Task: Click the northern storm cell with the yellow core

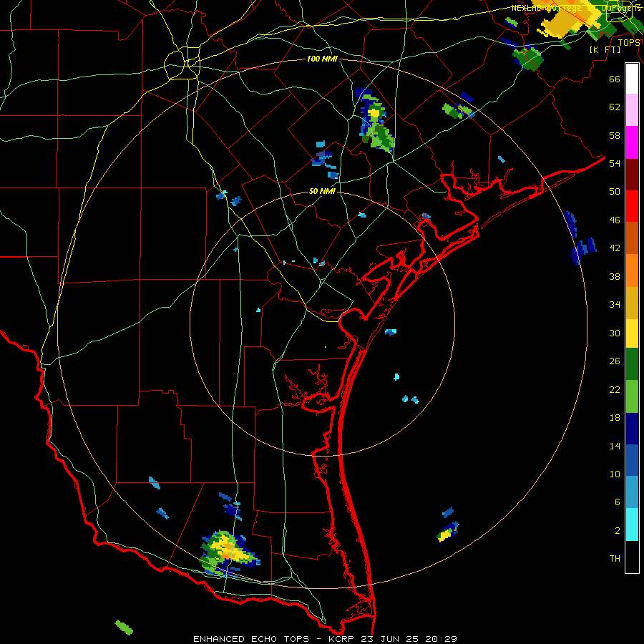Action: pos(374,121)
